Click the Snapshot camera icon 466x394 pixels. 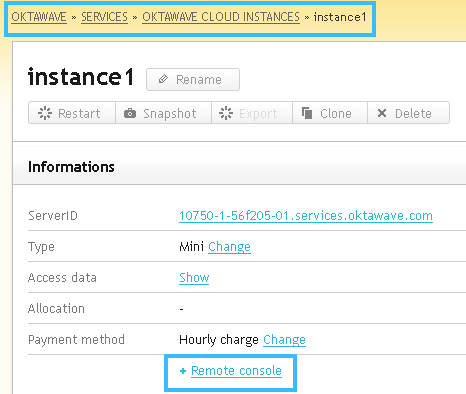click(130, 113)
